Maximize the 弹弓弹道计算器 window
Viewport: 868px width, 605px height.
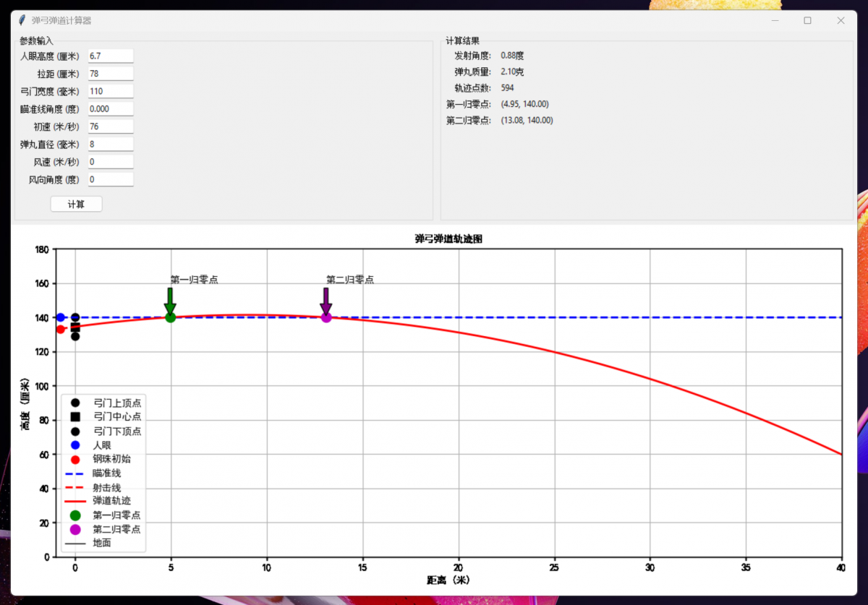coord(807,20)
